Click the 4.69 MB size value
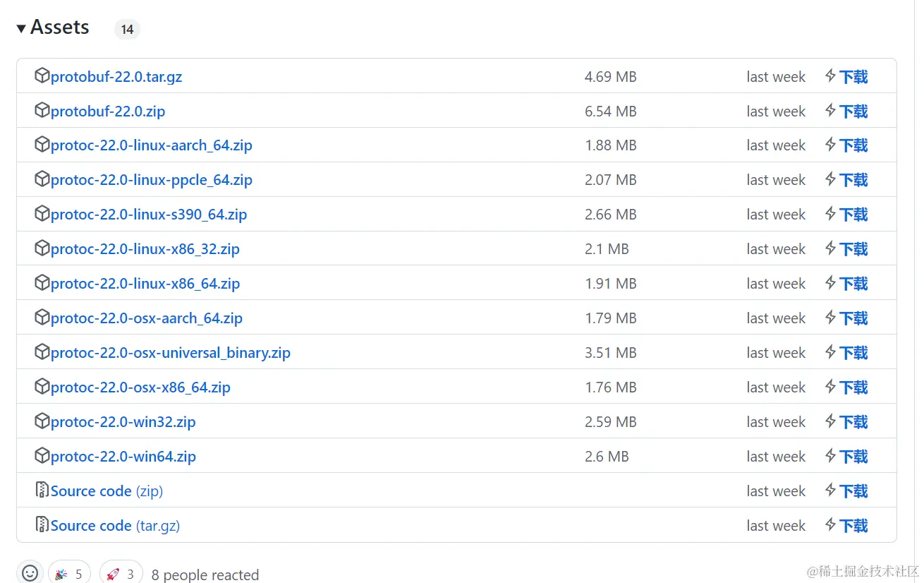 click(611, 77)
